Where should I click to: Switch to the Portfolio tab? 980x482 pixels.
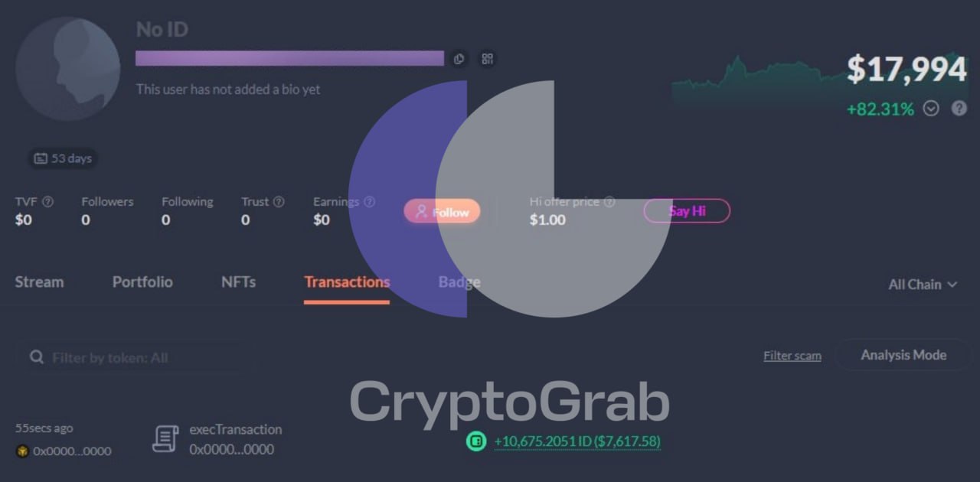pos(142,282)
